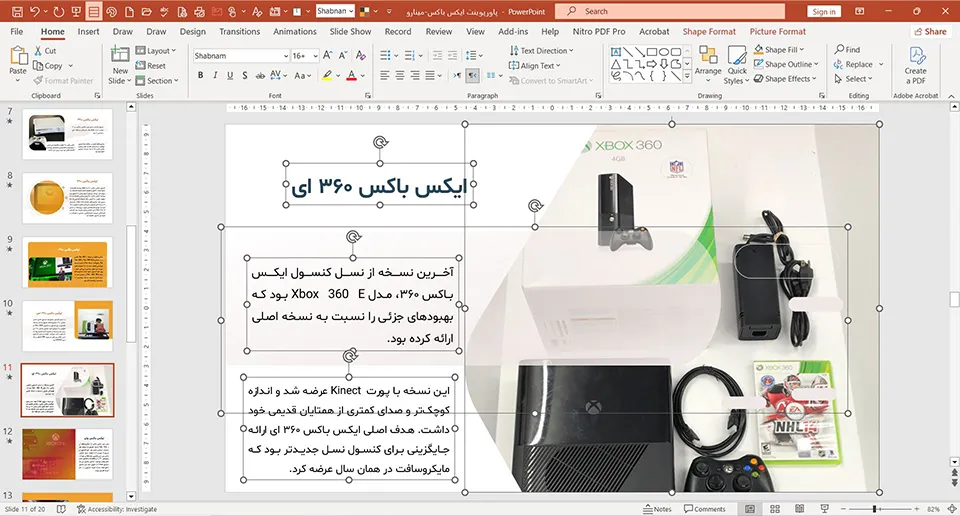
Task: Click the Paste clipboard icon
Action: (18, 56)
